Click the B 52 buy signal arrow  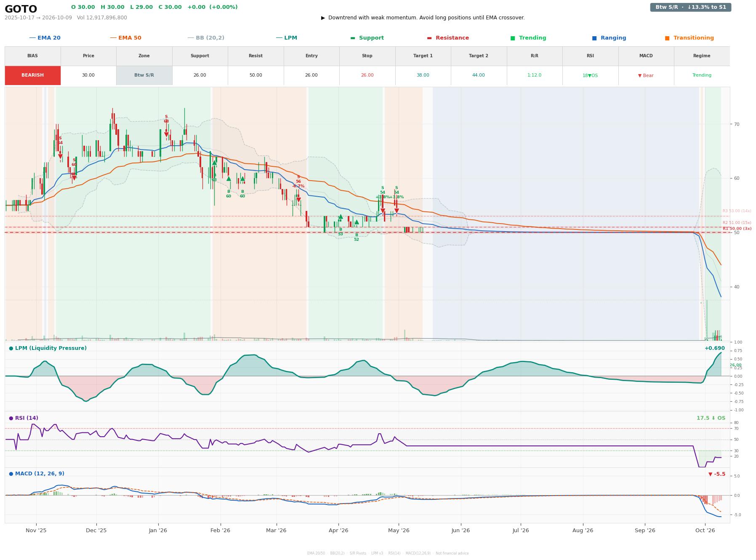click(x=357, y=222)
